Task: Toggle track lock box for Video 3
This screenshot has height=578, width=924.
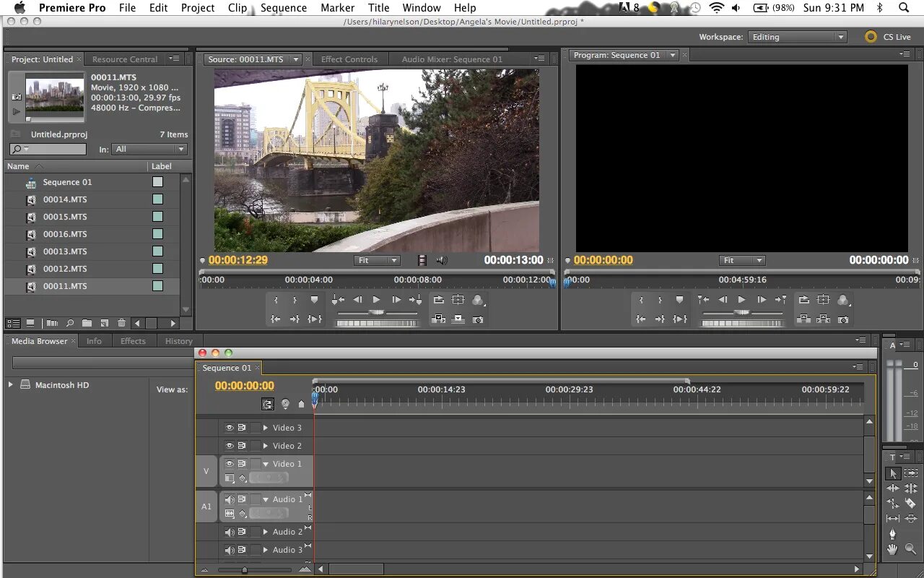Action: (255, 428)
